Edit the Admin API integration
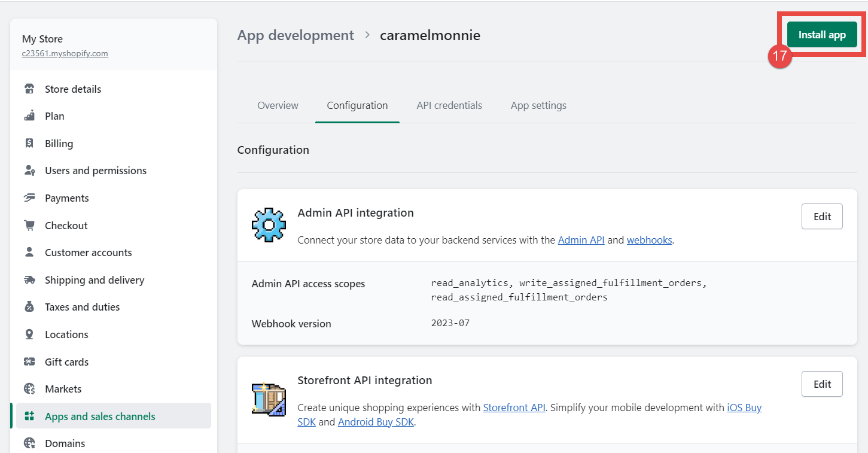Screen dimensions: 868x453 click(x=822, y=217)
